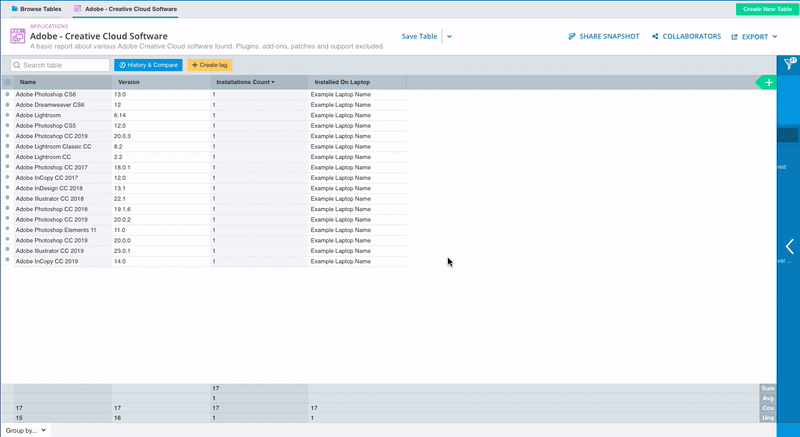Click the Version column header
The image size is (800, 437).
pos(161,82)
